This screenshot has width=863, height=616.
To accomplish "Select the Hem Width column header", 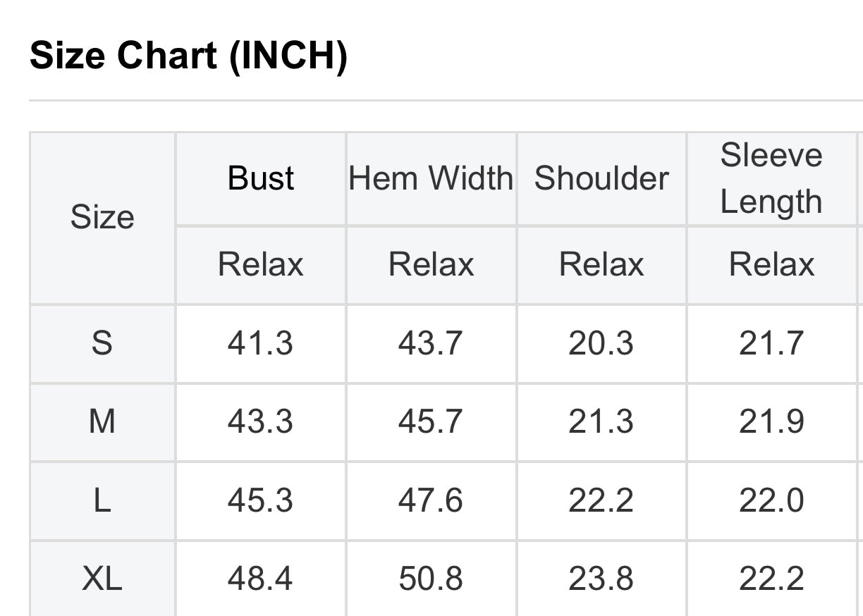I will point(431,178).
